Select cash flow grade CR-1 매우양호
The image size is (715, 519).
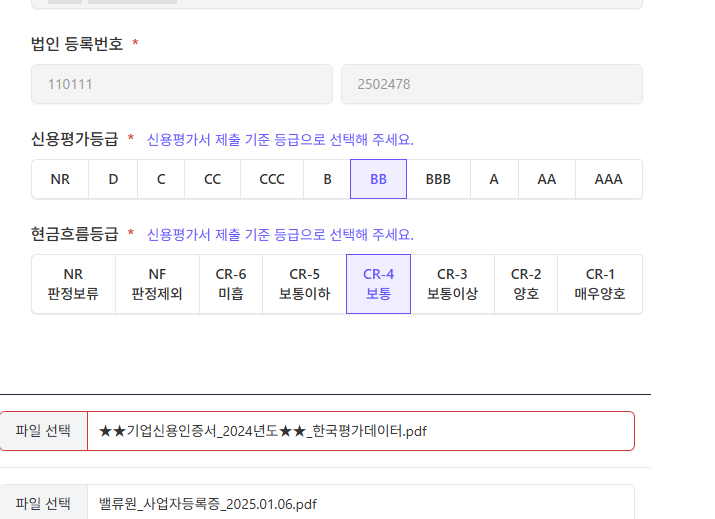pyautogui.click(x=600, y=284)
